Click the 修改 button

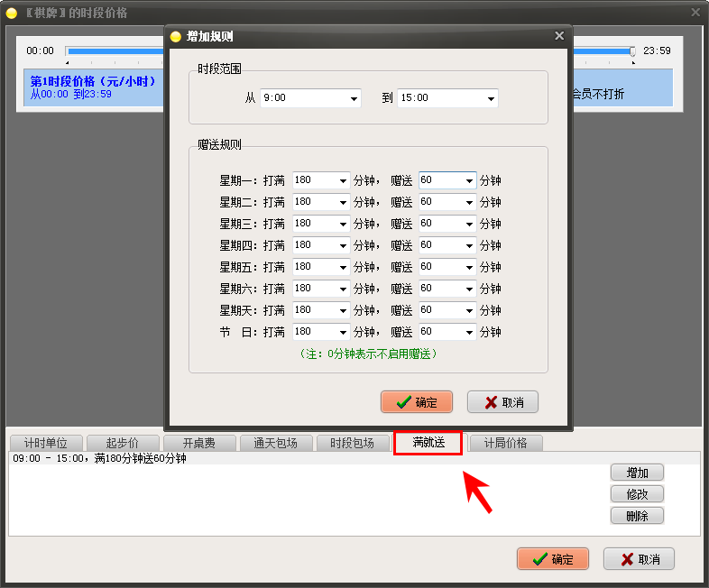637,494
